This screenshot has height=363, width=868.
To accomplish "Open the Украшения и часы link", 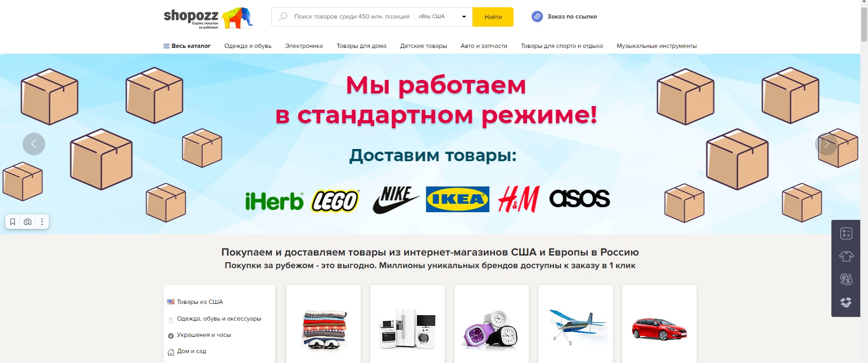I will click(x=204, y=335).
